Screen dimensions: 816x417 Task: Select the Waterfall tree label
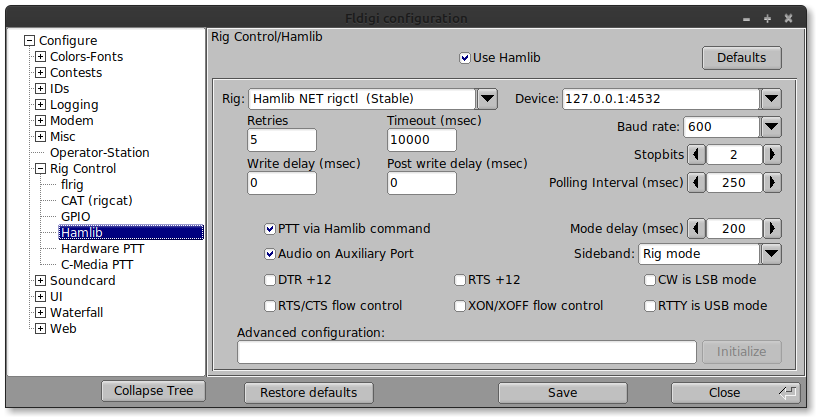pos(76,313)
